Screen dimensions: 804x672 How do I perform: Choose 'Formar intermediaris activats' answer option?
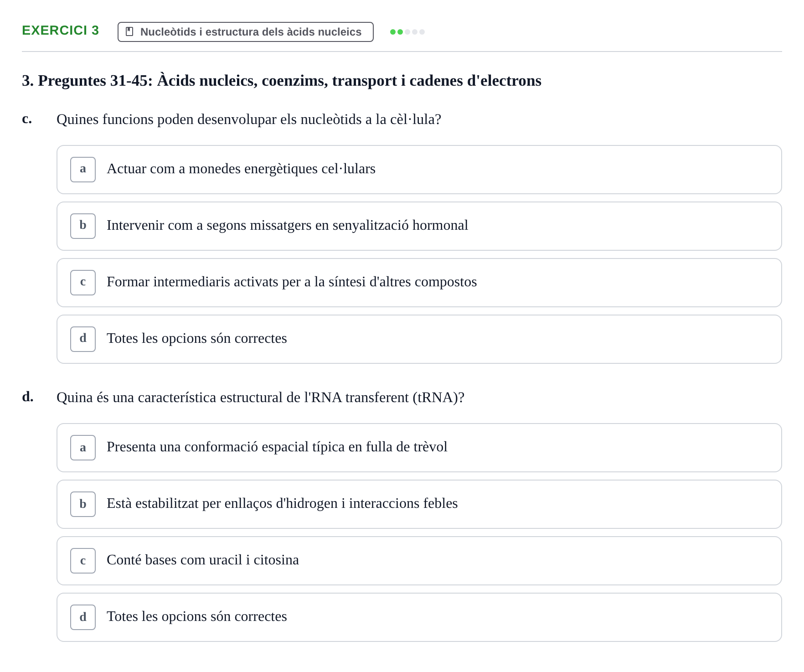pyautogui.click(x=419, y=283)
